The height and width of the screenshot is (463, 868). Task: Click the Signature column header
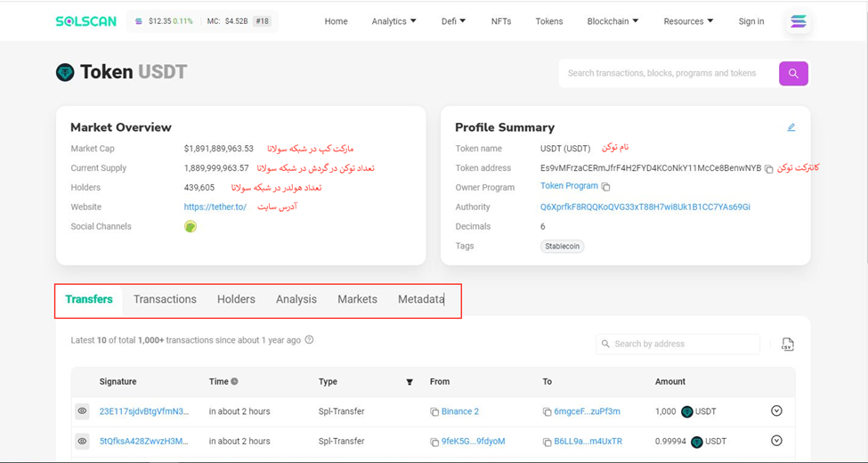pos(118,382)
